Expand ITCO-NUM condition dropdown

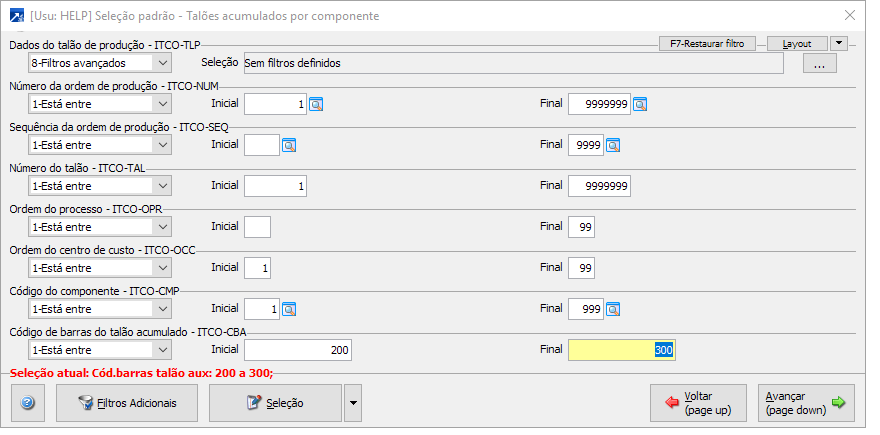coord(163,103)
